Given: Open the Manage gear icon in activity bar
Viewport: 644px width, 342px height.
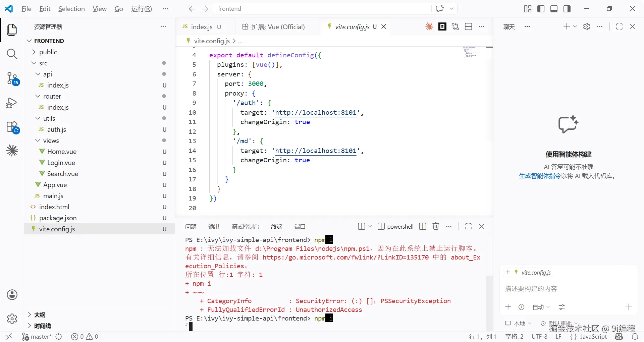Looking at the screenshot, I should coord(12,319).
